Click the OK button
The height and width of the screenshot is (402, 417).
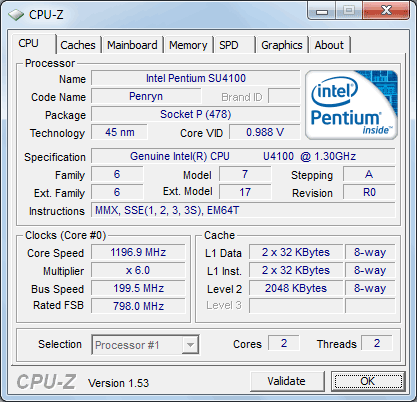coord(368,381)
